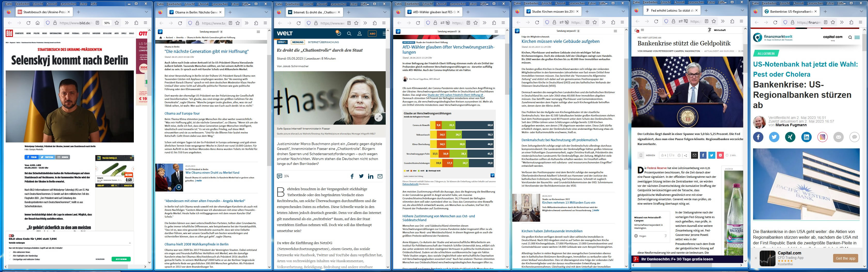Screen dimensions: 868x272
Task: Share the finanzmarktwelt article via LinkedIn icon
Action: 806,137
